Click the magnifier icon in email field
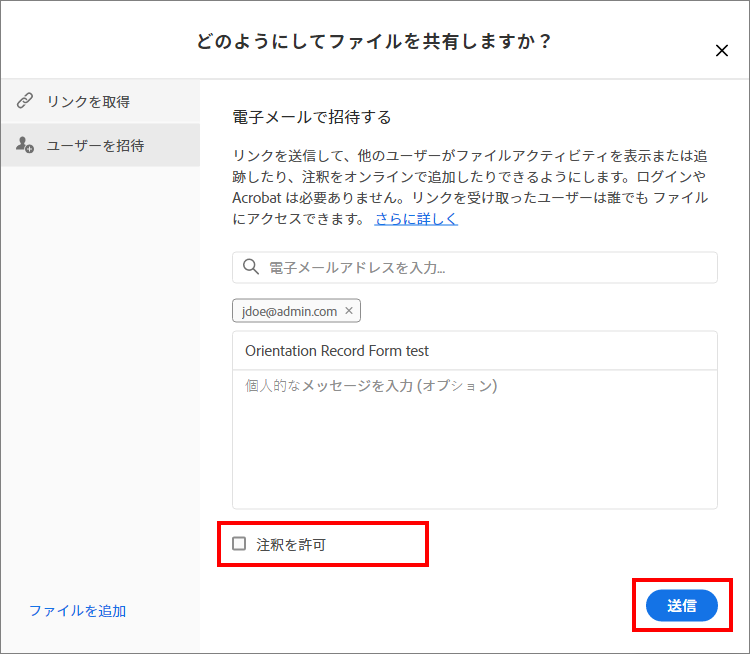Image resolution: width=750 pixels, height=654 pixels. coord(251,268)
